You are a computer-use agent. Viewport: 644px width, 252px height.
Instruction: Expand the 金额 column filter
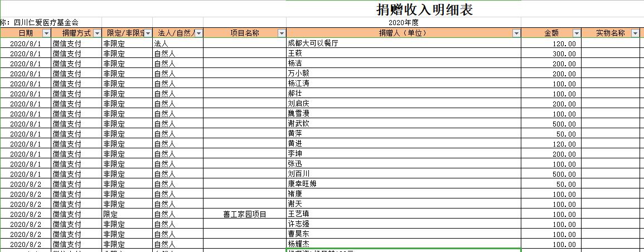point(576,33)
